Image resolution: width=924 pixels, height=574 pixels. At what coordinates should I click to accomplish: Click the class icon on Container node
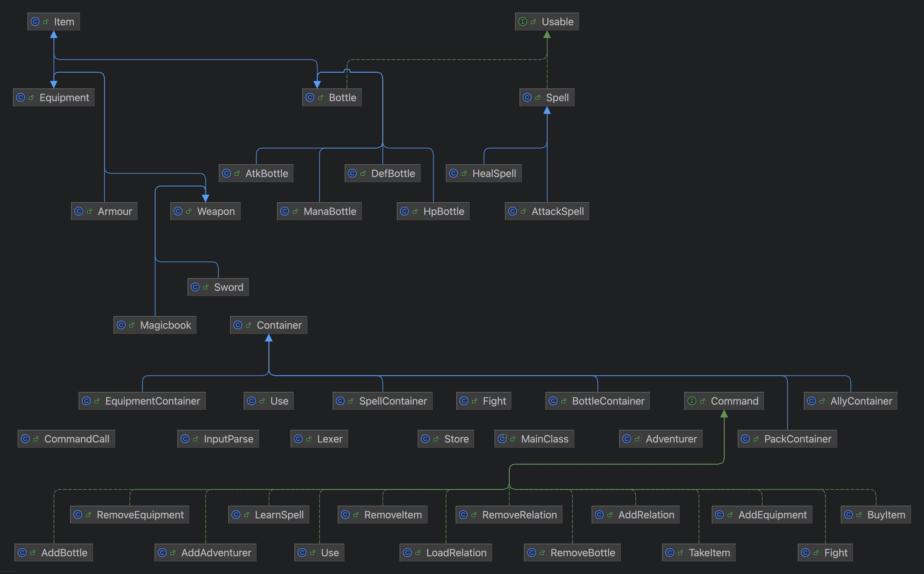point(238,325)
